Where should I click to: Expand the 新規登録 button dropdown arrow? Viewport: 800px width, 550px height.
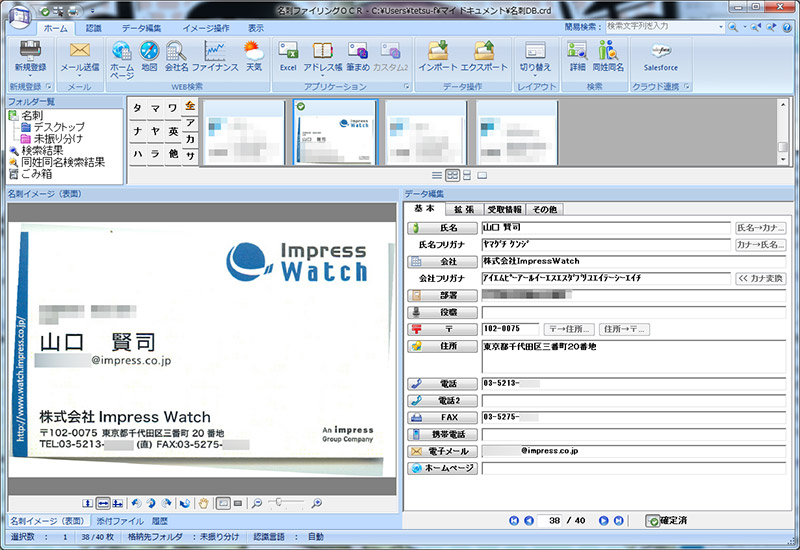(30, 75)
